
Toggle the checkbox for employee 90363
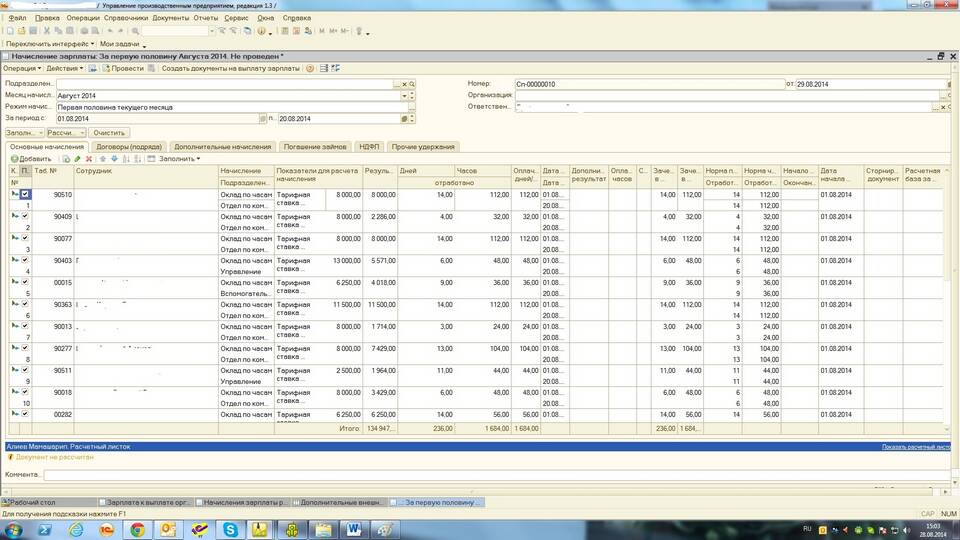pyautogui.click(x=25, y=304)
